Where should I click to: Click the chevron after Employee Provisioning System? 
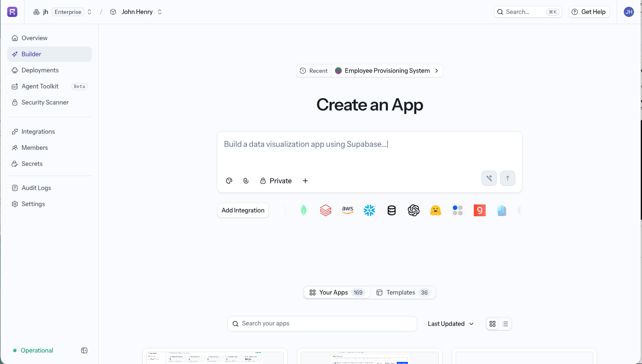coord(437,71)
